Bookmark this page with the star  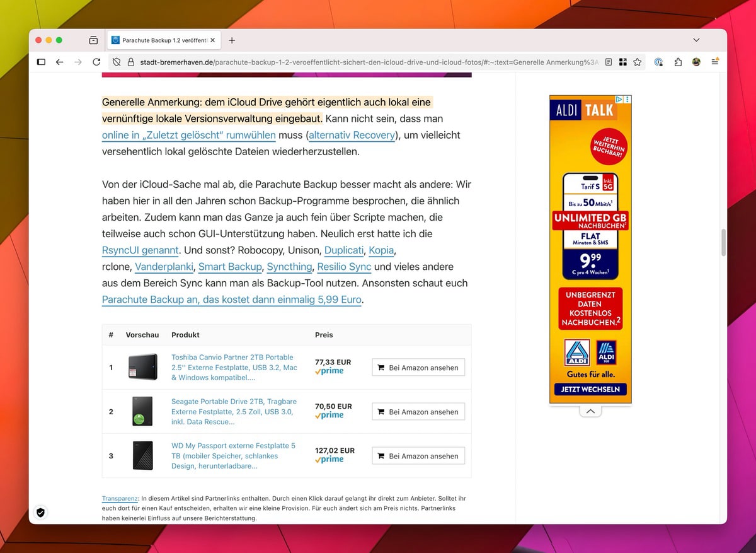click(638, 62)
